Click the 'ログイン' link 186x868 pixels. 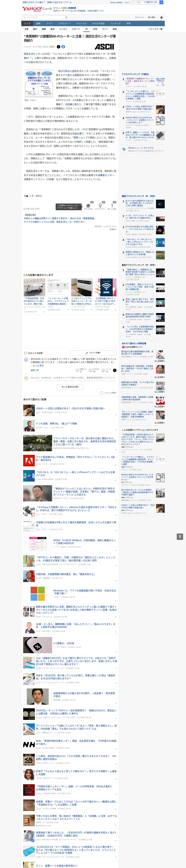click(57, 11)
